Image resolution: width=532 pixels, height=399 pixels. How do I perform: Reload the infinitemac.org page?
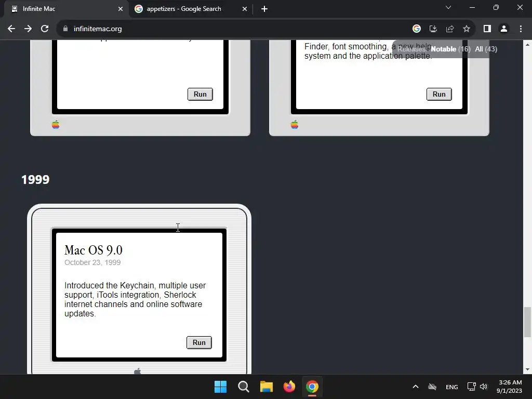[x=45, y=29]
